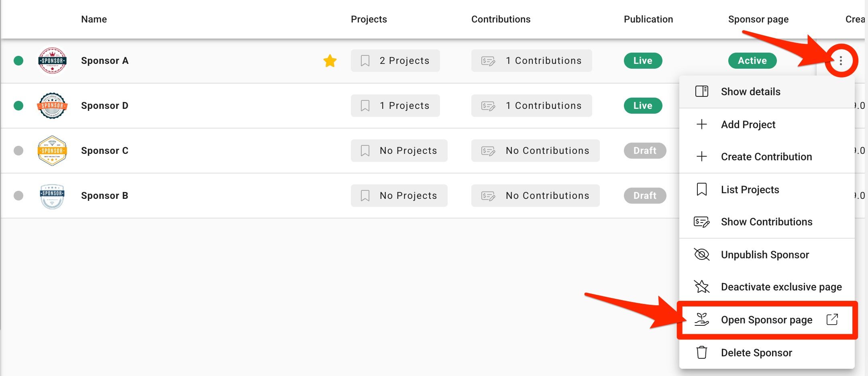Click the Live badge for Sponsor D
Viewport: 868px width, 376px height.
coord(643,106)
